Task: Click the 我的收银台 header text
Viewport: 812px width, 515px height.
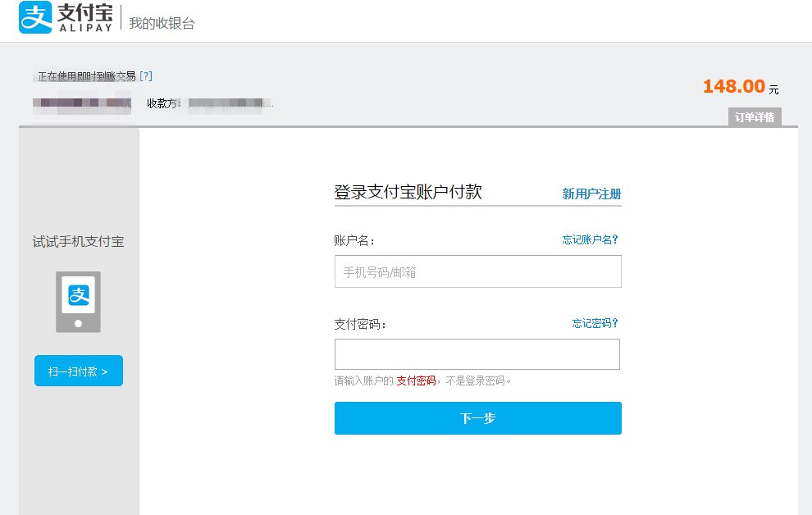Action: (x=162, y=23)
